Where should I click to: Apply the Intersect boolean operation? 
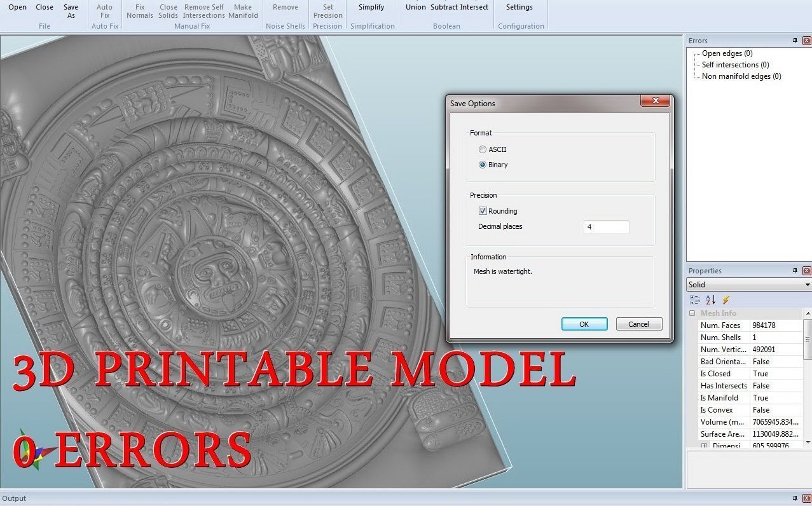[474, 8]
